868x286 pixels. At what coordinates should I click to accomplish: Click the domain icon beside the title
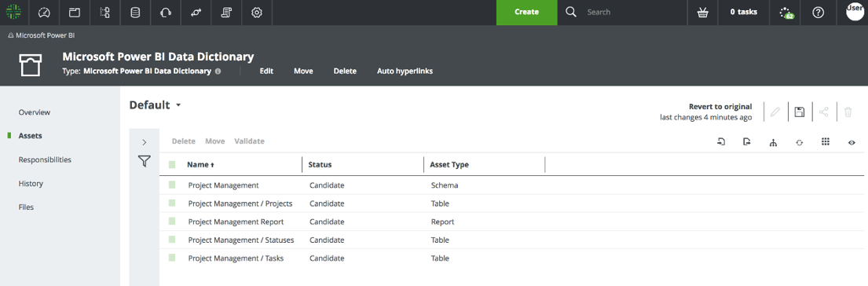[31, 64]
